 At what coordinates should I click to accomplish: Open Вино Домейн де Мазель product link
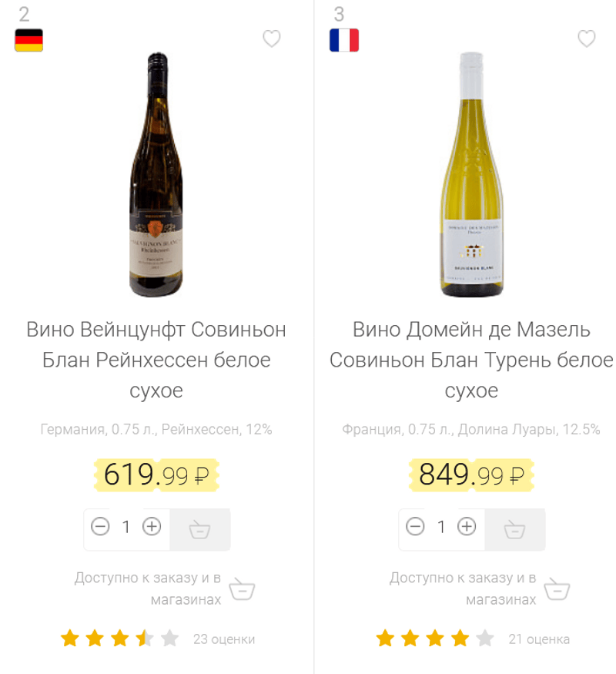(471, 360)
